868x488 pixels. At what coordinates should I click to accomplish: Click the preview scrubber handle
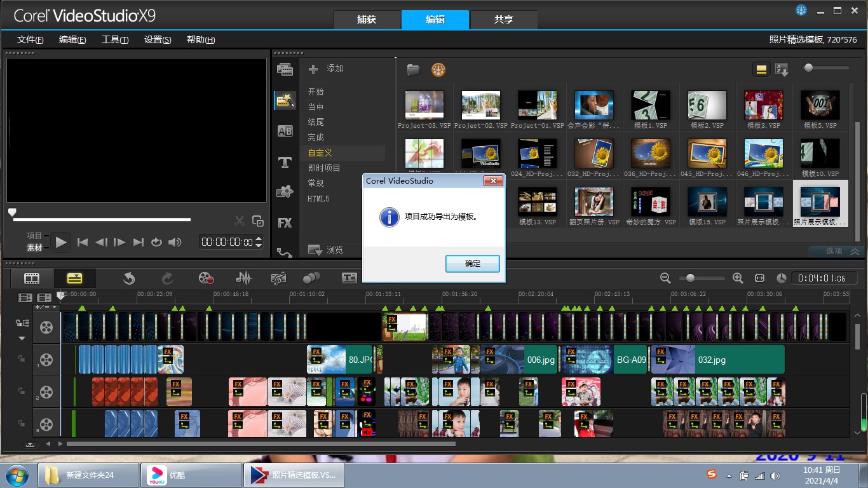coord(11,212)
